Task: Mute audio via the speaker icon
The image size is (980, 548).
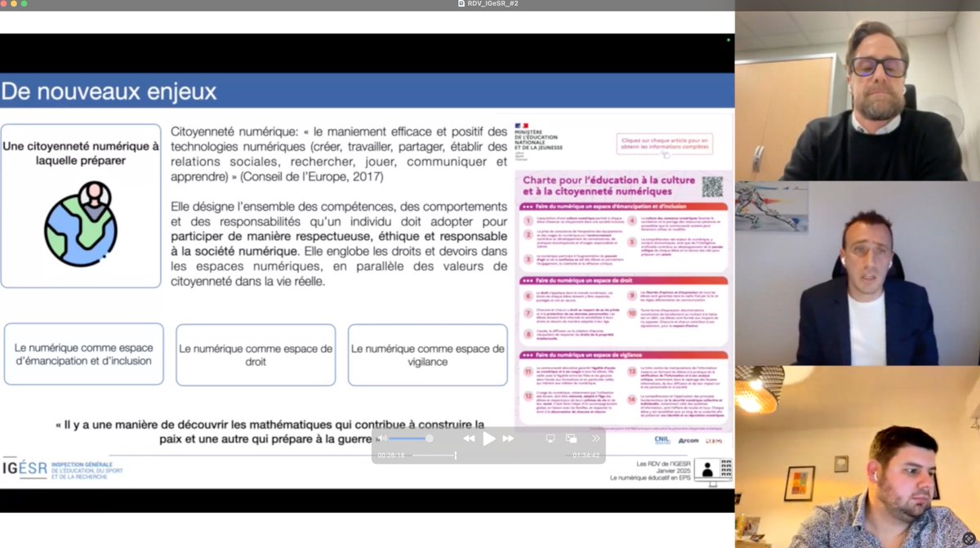Action: pos(382,439)
